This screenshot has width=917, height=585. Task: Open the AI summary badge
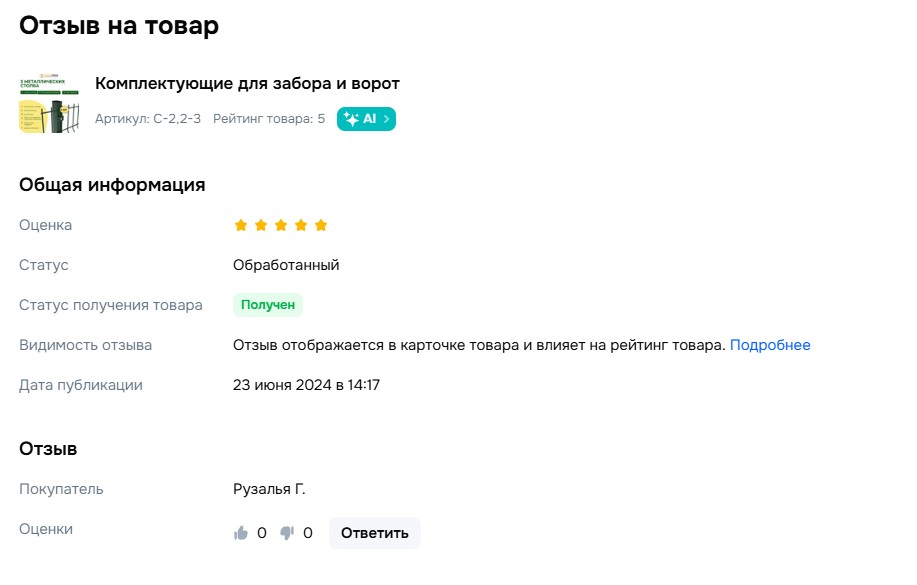point(366,119)
